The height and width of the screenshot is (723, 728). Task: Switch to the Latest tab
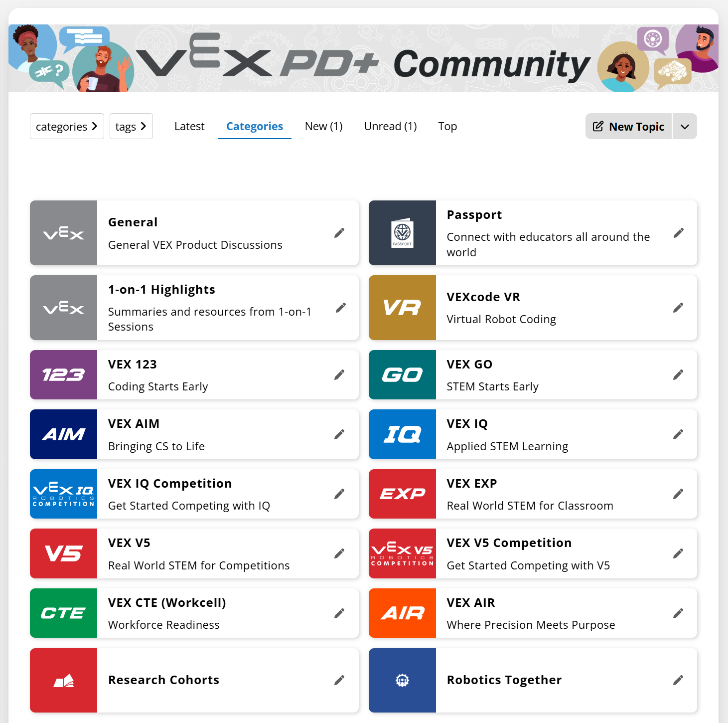click(x=189, y=126)
